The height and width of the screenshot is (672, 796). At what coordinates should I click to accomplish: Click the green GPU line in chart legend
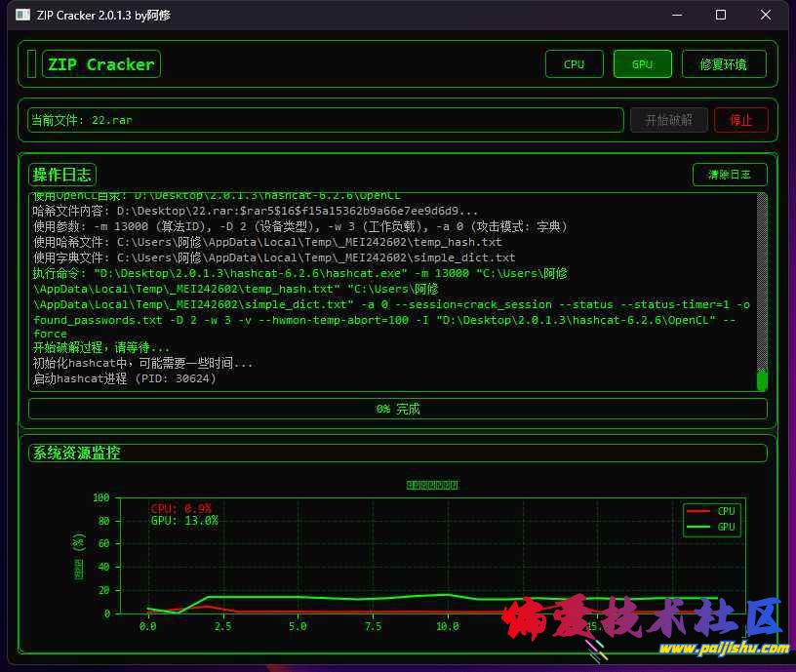698,527
